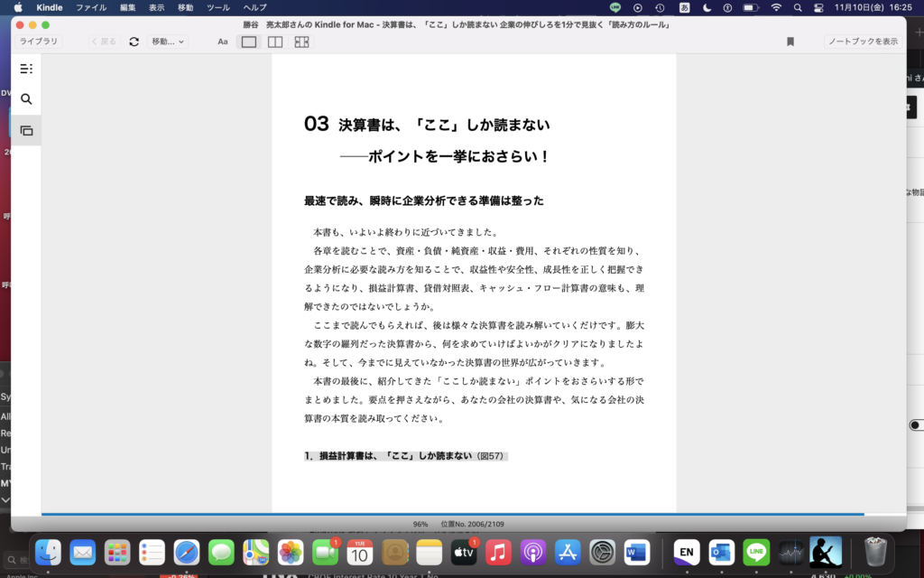The image size is (924, 578).
Task: Expand the 移動 go-to dropdown
Action: tap(168, 42)
